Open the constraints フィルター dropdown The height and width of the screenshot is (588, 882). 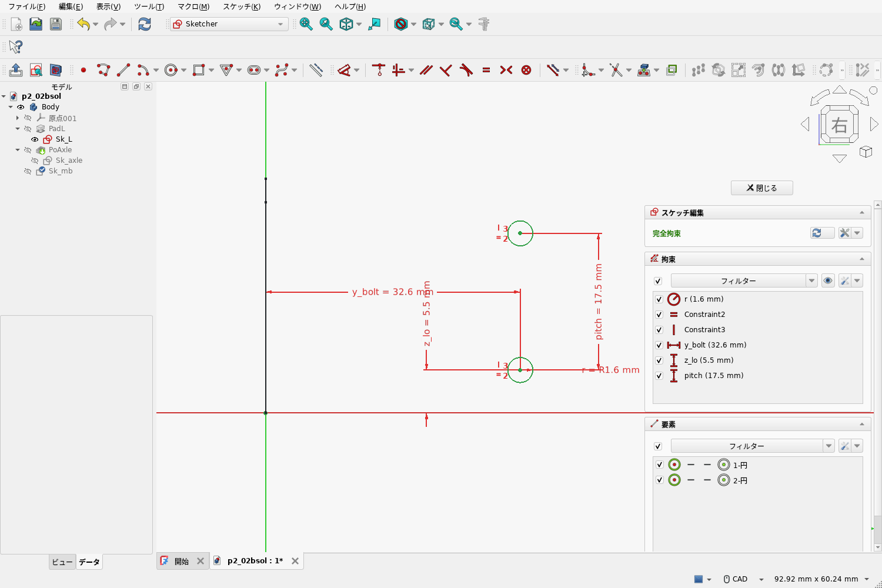[811, 281]
